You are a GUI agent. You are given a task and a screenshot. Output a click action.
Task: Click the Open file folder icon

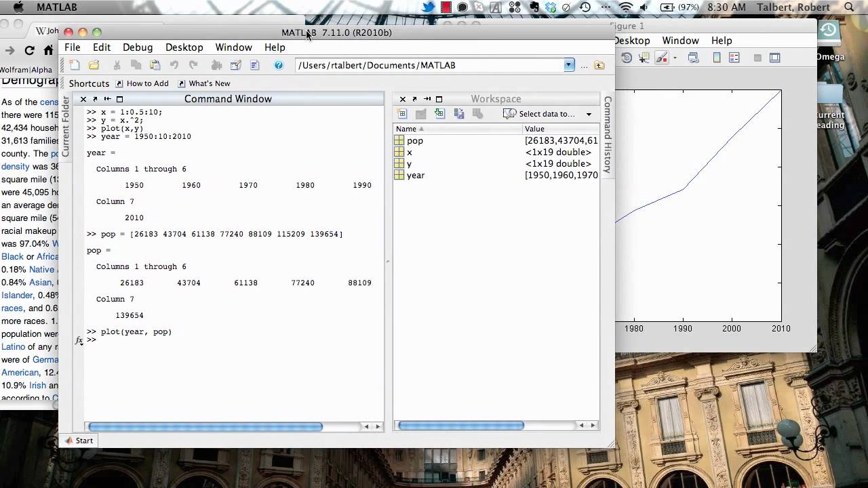click(x=94, y=65)
